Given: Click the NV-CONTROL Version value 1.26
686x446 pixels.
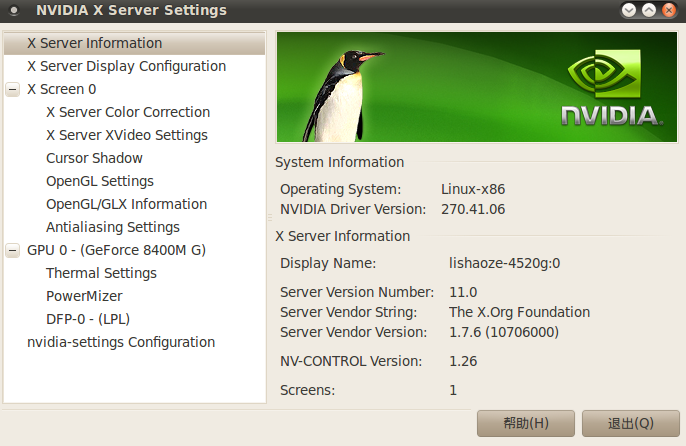Looking at the screenshot, I should (x=463, y=361).
